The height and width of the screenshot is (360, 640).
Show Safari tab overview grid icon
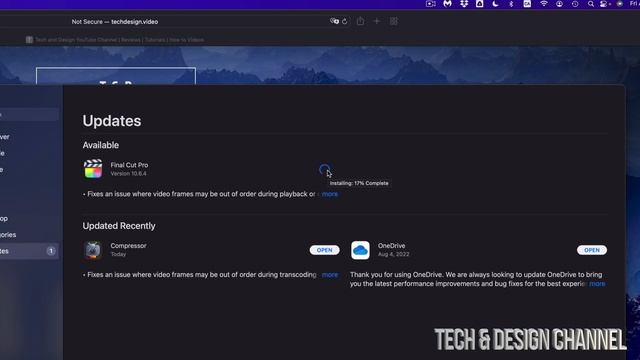(x=393, y=21)
